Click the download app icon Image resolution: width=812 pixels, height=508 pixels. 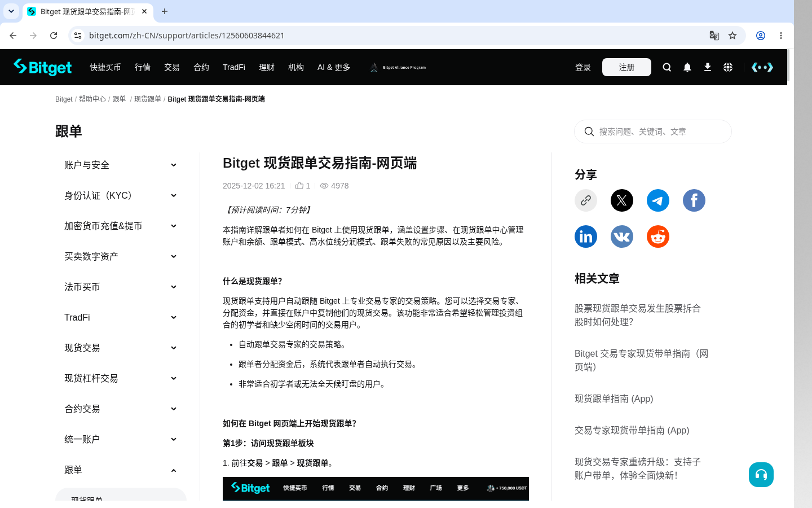click(708, 67)
